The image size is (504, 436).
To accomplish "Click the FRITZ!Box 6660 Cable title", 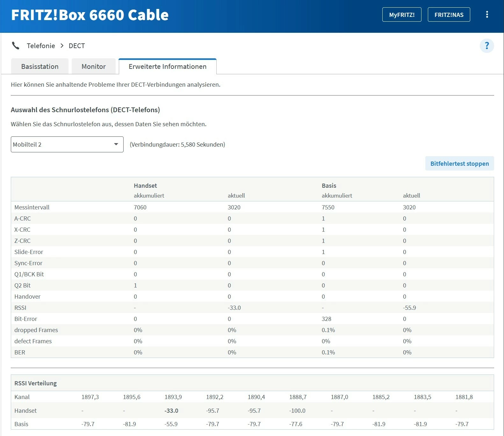I will tap(90, 15).
